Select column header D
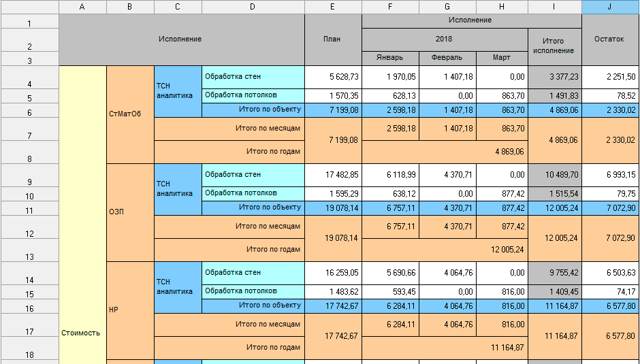Screen dimensions: 640x364 [x=253, y=7]
